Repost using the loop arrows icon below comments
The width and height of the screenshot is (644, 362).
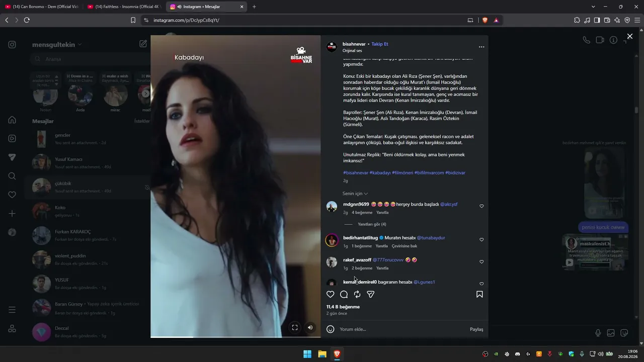(x=357, y=294)
